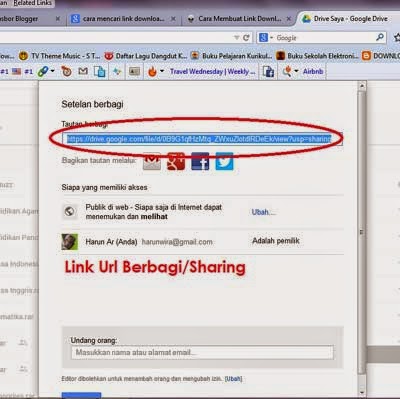400x399 pixels.
Task: Click the globe icon beside Publik di web
Action: 70,211
